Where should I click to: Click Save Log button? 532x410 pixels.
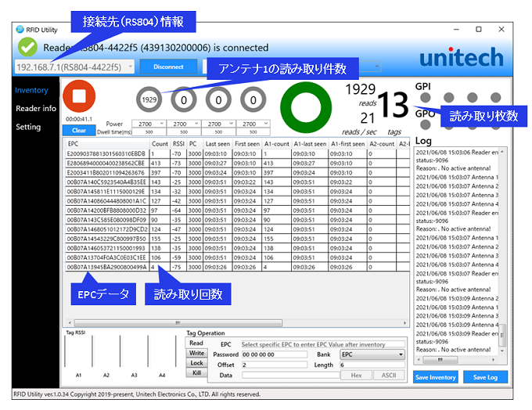(x=485, y=377)
